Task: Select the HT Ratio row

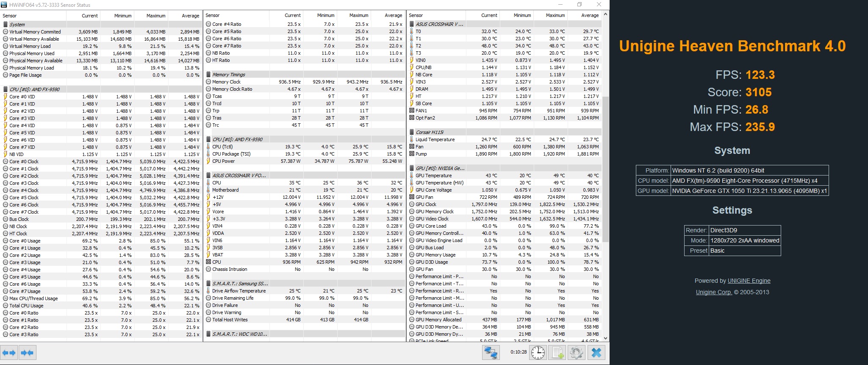Action: [304, 60]
